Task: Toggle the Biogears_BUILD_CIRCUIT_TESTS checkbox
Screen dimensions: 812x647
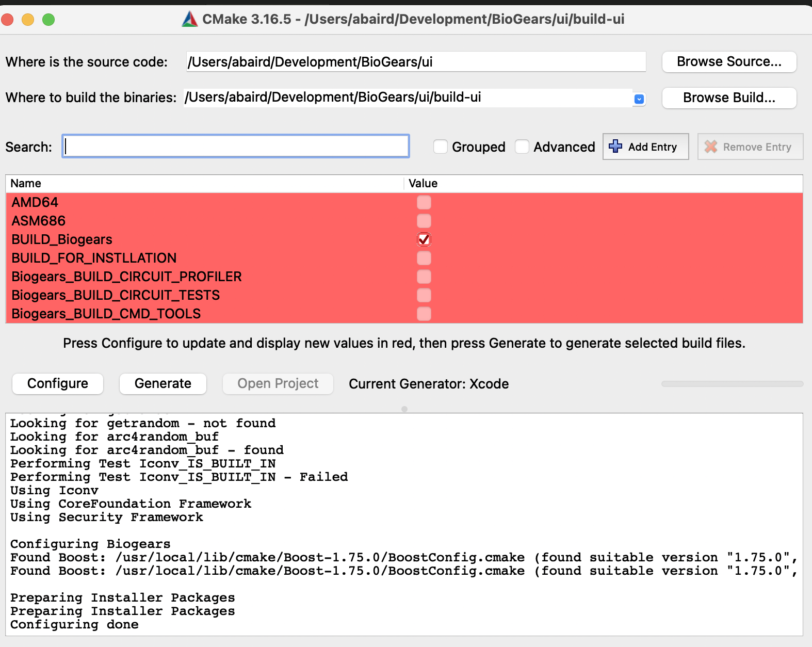Action: (424, 295)
